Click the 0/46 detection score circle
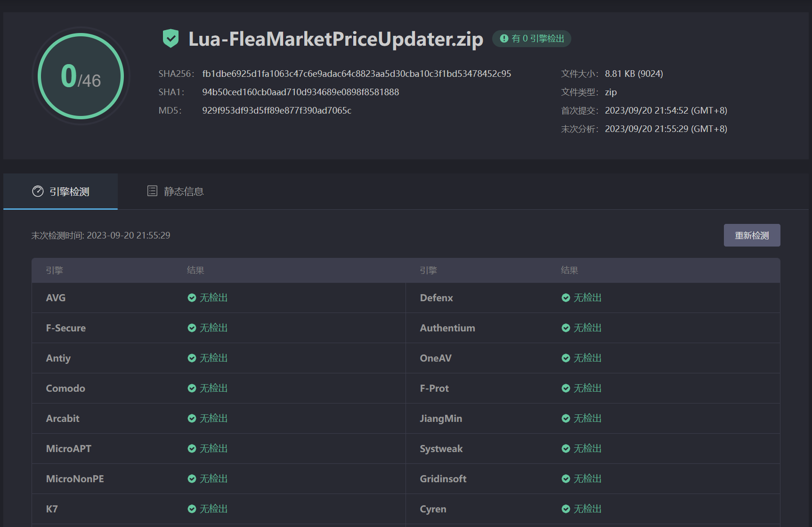This screenshot has width=812, height=527. pos(81,76)
